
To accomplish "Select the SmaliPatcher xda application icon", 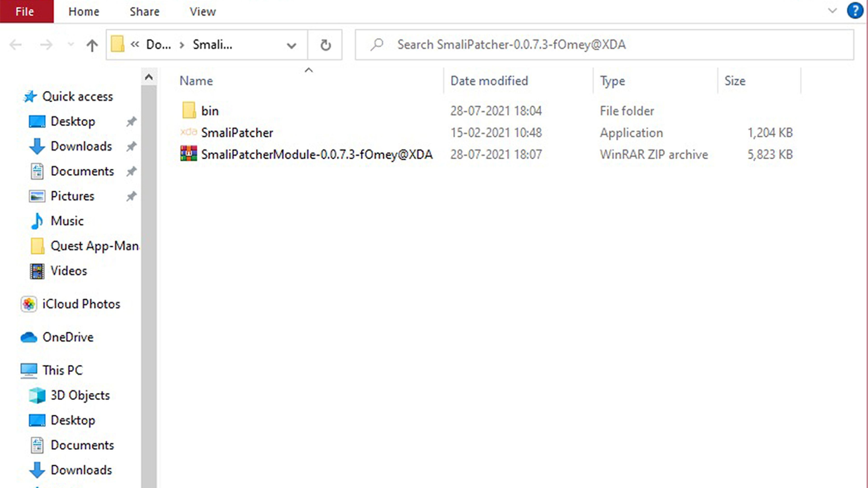I will tap(189, 132).
